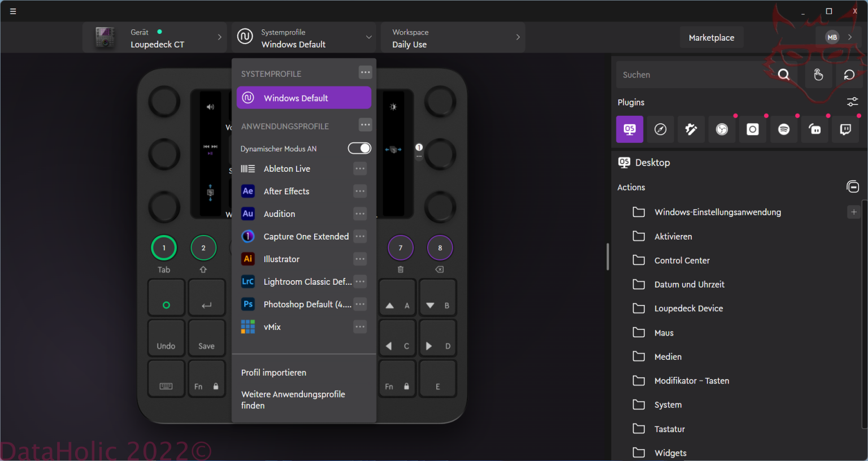
Task: Click Weitere Anwendungsprofile finden
Action: coord(293,399)
